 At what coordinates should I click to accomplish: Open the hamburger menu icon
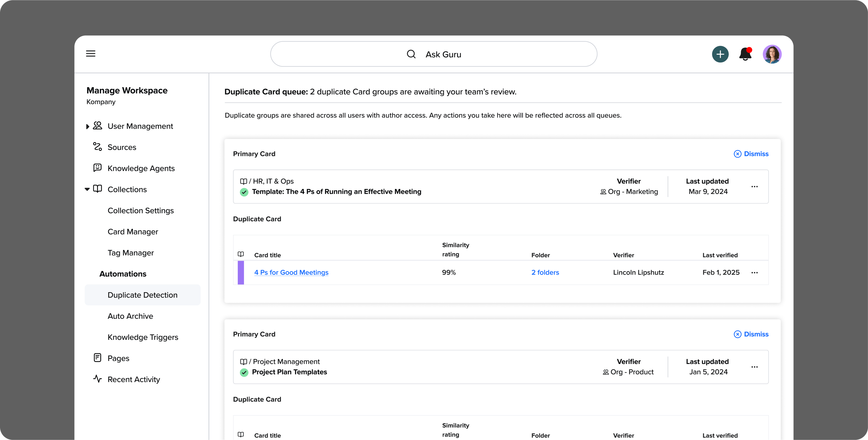point(91,54)
